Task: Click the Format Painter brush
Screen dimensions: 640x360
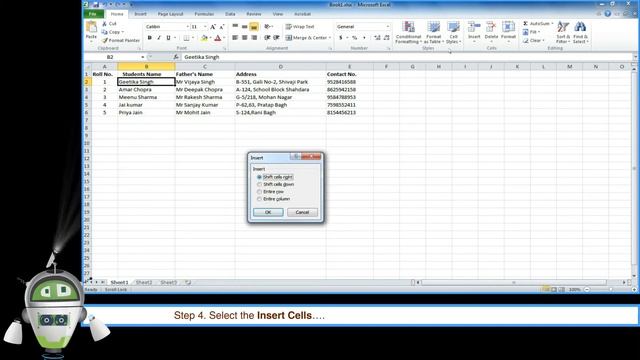Action: 105,40
